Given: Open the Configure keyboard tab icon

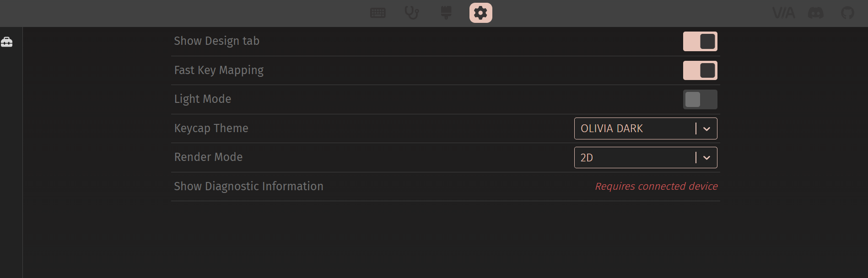Looking at the screenshot, I should coord(377,13).
